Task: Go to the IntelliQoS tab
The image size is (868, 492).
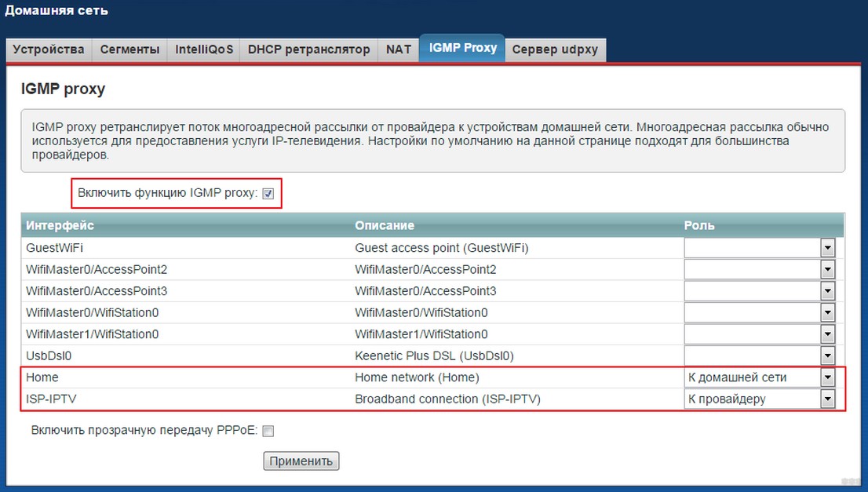Action: click(x=204, y=49)
